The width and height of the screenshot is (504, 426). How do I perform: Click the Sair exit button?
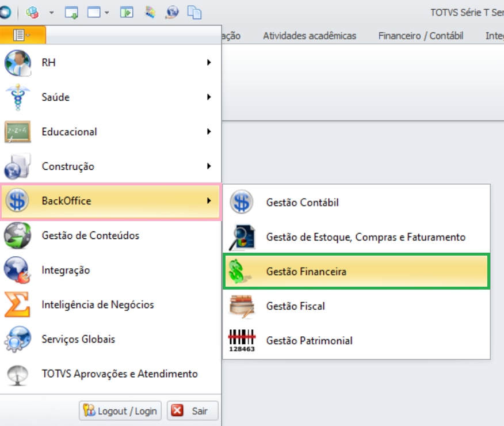coord(193,410)
